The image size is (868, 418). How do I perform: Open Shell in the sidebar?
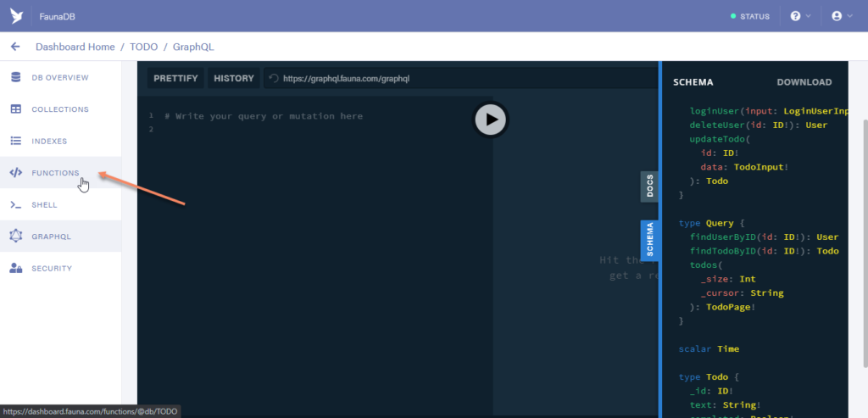pos(60,205)
